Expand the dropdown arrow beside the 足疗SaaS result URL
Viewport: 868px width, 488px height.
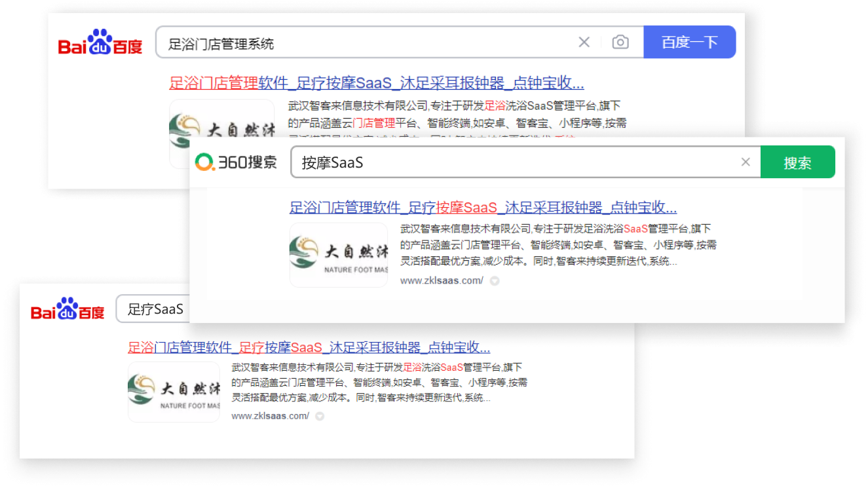[x=320, y=416]
